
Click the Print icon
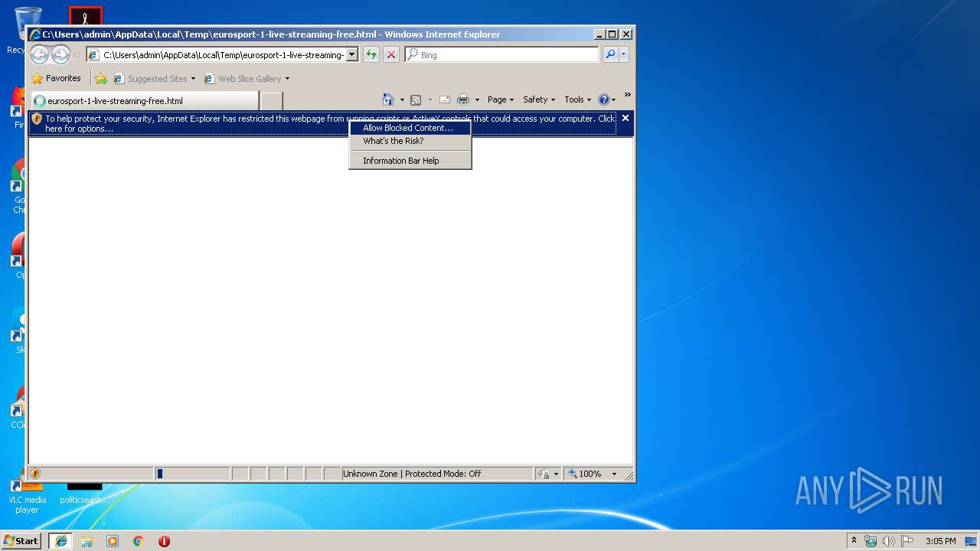(x=463, y=99)
